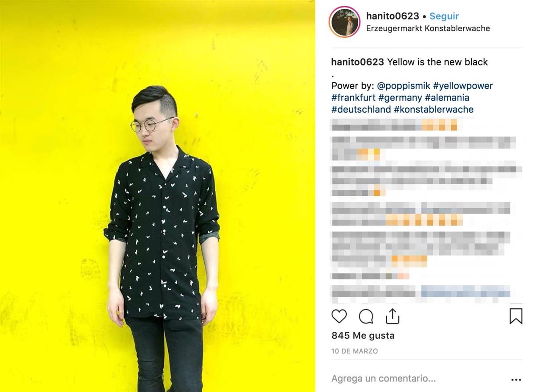This screenshot has height=392, width=534.
Task: Open comments with the speech bubble icon
Action: [366, 316]
